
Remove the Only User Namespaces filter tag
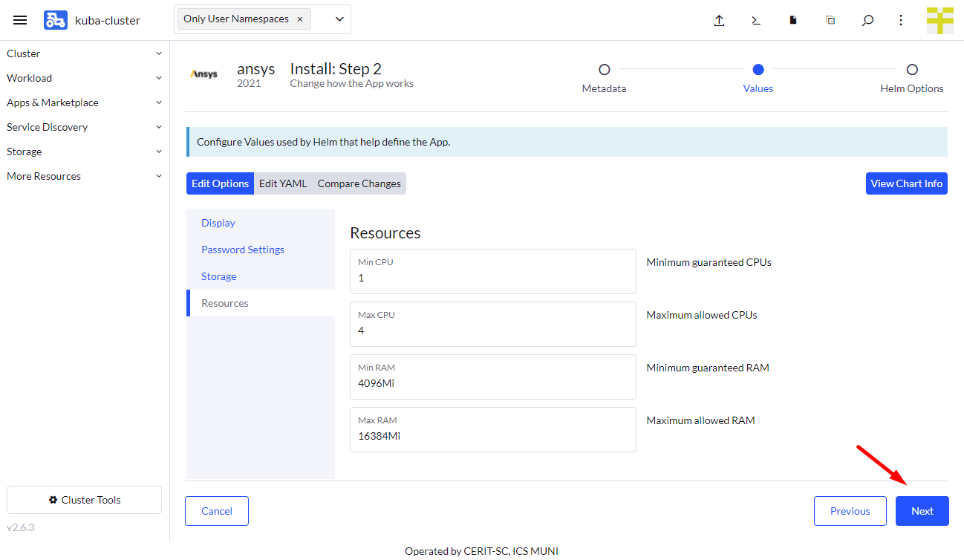point(301,19)
